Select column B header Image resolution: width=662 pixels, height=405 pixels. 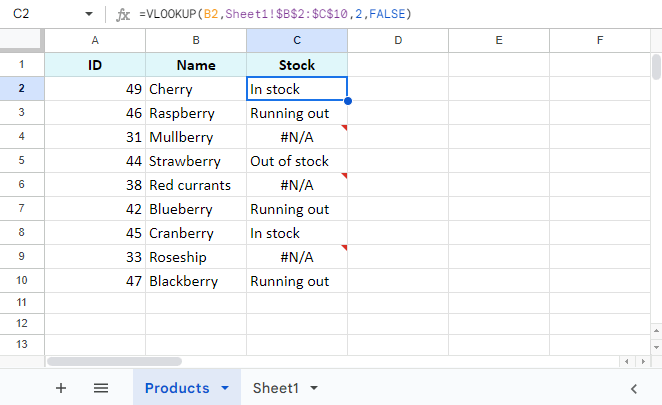click(x=196, y=41)
